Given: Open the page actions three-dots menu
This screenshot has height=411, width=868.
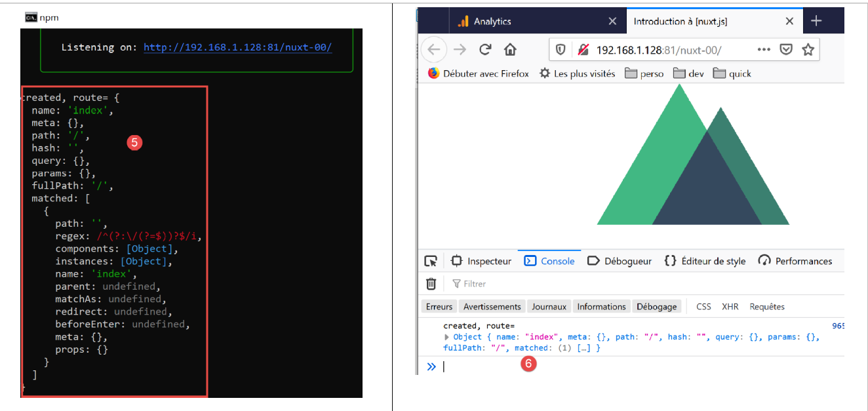Looking at the screenshot, I should 764,50.
